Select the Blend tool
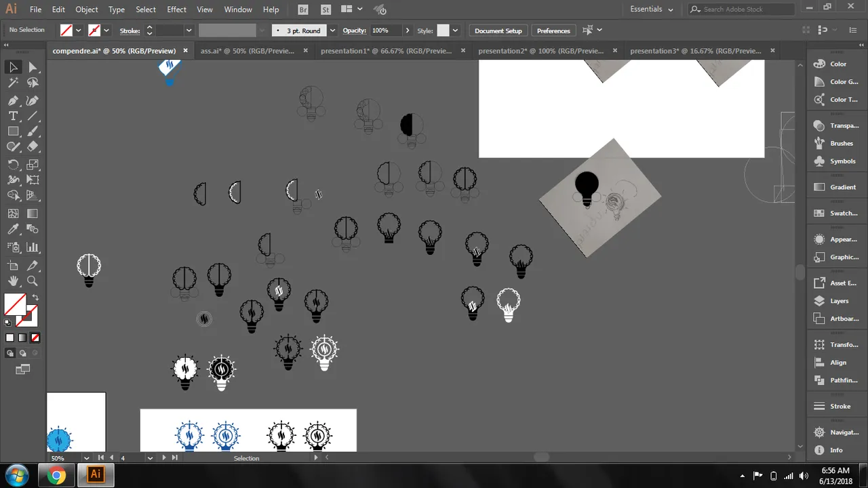Viewport: 868px width, 488px height. (33, 230)
